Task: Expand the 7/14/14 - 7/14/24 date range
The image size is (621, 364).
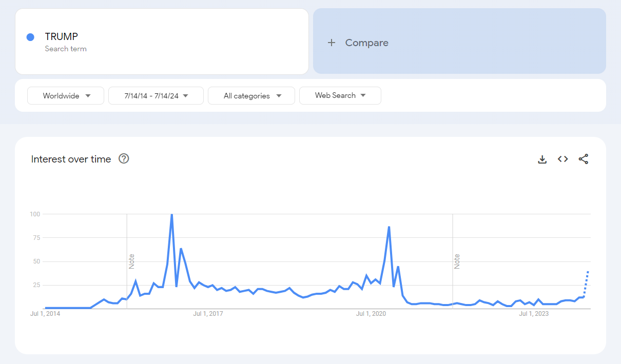Action: 156,96
